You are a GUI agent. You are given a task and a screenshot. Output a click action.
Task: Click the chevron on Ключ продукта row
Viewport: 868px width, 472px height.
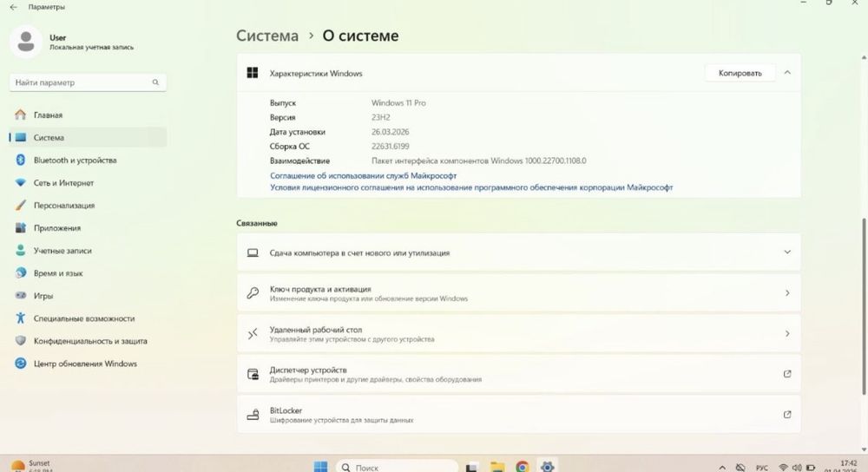coord(787,293)
